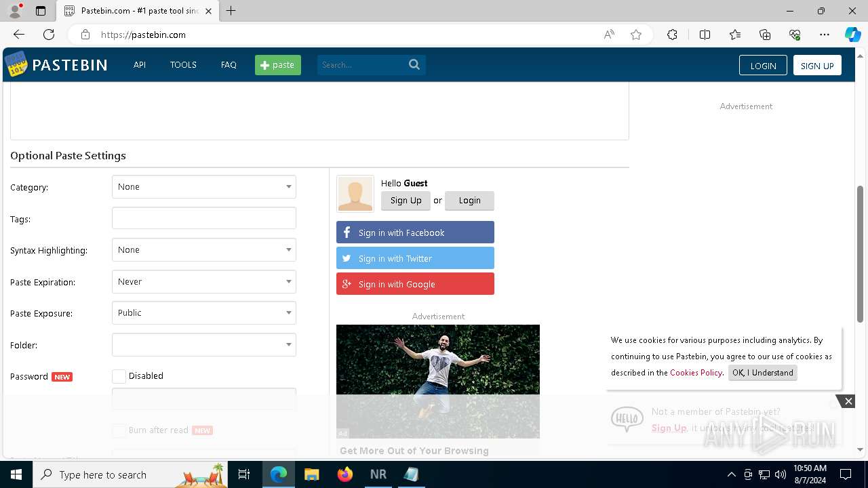Viewport: 868px width, 488px height.
Task: Open Microsoft Edge from taskbar
Action: [279, 474]
